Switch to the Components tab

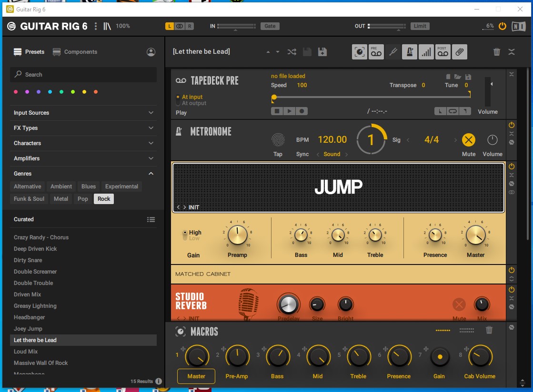click(x=75, y=52)
